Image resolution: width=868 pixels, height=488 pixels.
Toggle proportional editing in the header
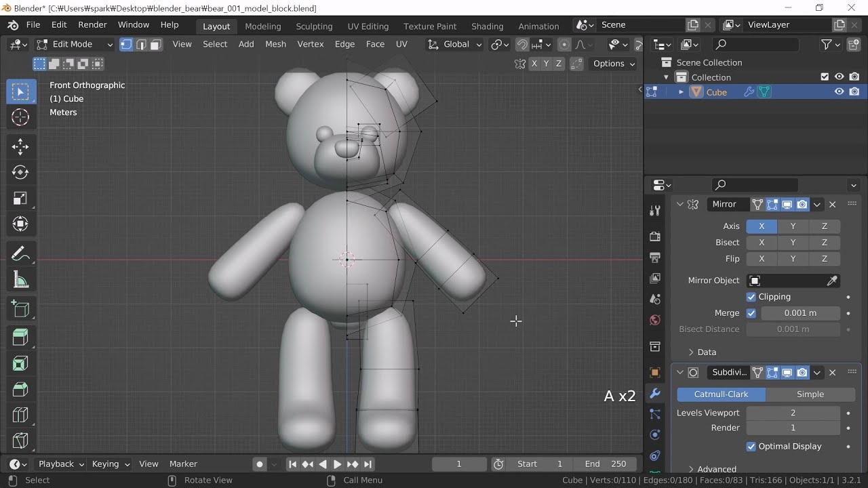point(564,44)
